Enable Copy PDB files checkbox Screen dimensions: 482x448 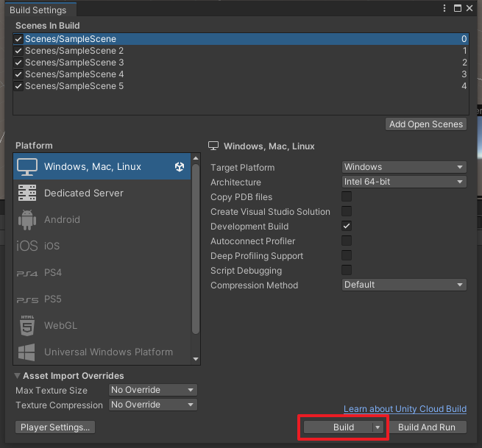(347, 196)
